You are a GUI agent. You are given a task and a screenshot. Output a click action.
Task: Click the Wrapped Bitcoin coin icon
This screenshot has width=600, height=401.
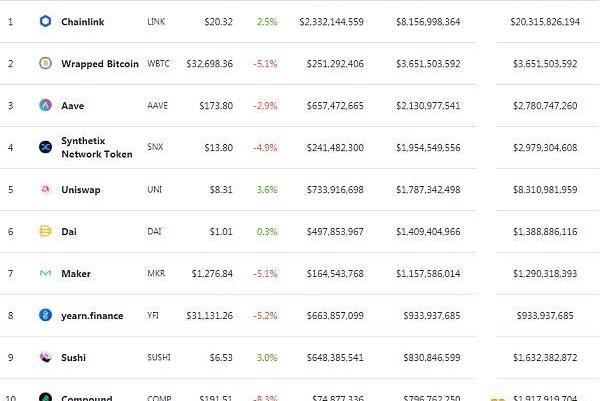45,63
